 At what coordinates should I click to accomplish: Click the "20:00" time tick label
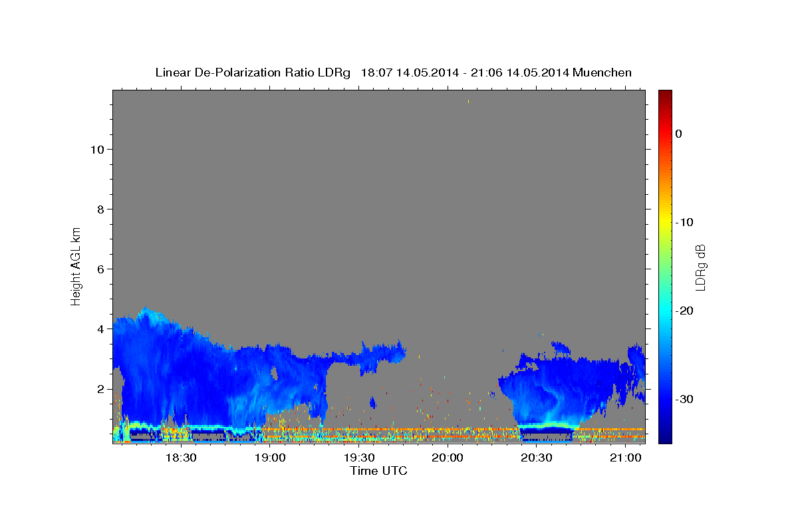pos(448,458)
